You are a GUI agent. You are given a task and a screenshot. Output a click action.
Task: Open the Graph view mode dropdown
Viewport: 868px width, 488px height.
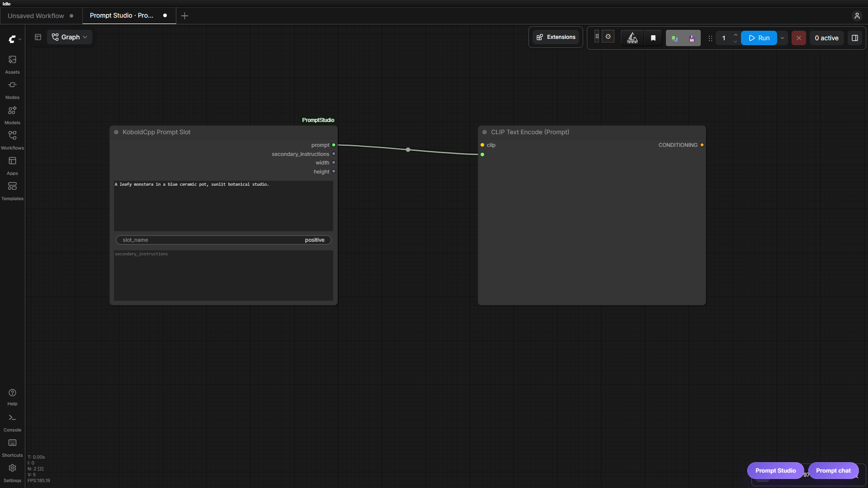coord(70,37)
